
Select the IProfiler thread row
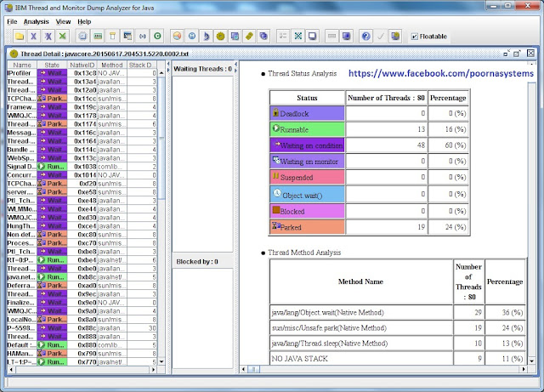coord(82,73)
